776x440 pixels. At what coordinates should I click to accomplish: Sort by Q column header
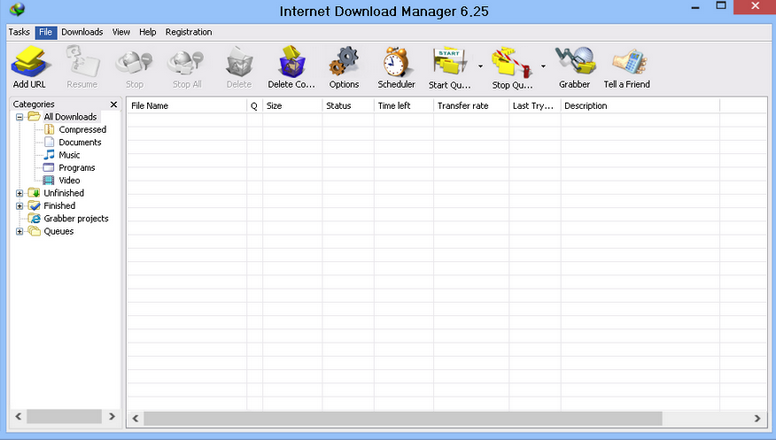(254, 106)
